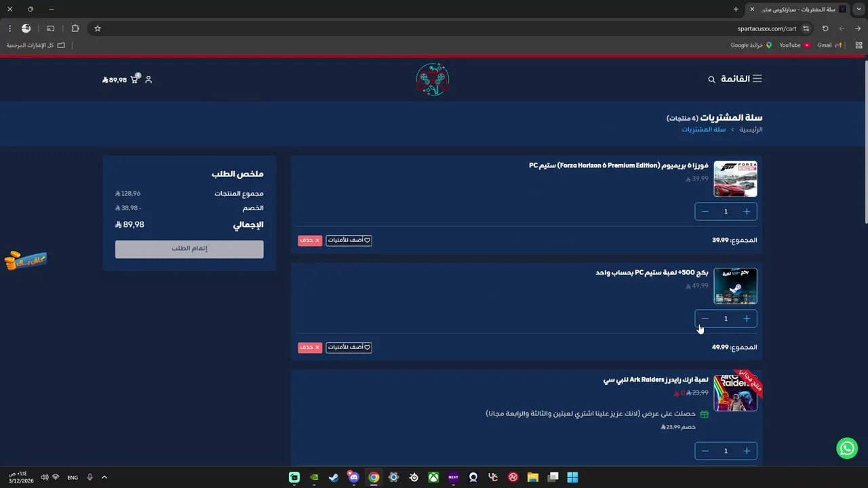Open the all bookmarks folder
Screen dimensions: 868x488
[x=36, y=45]
